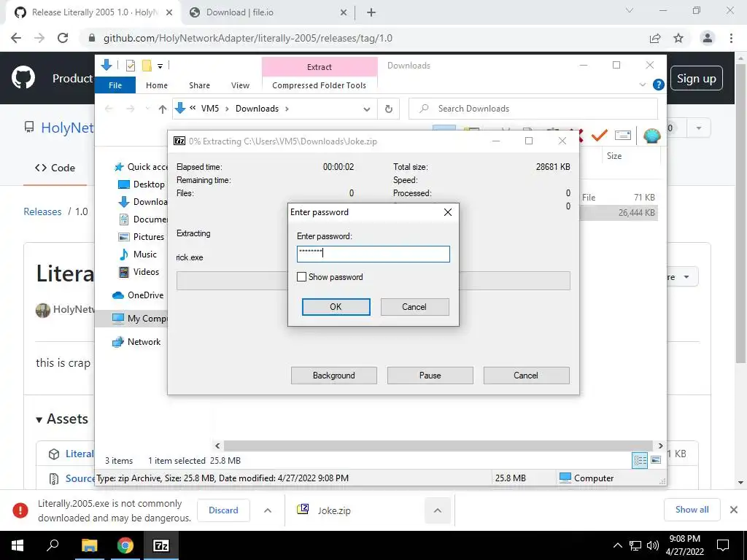This screenshot has width=747, height=560.
Task: Bookmark this page with star icon
Action: tap(678, 38)
